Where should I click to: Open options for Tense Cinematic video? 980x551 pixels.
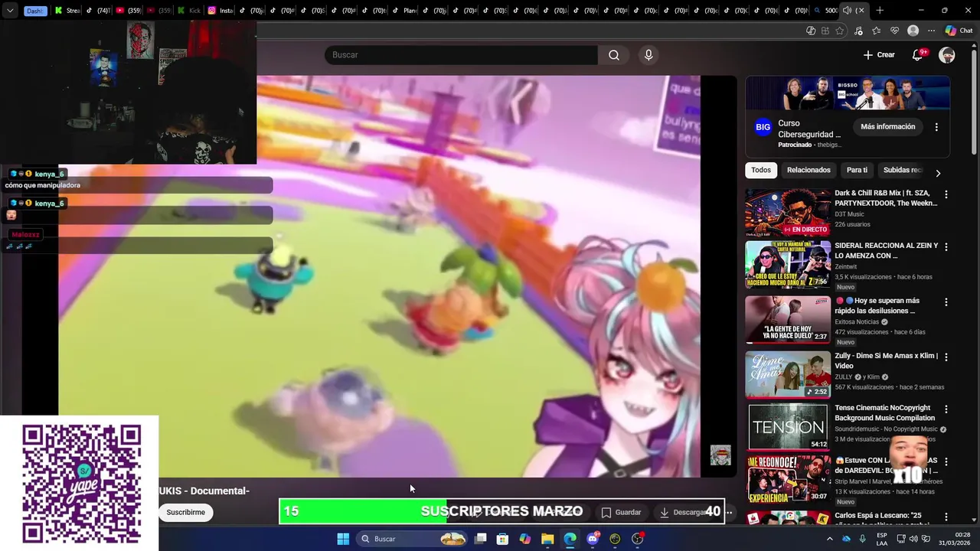946,409
